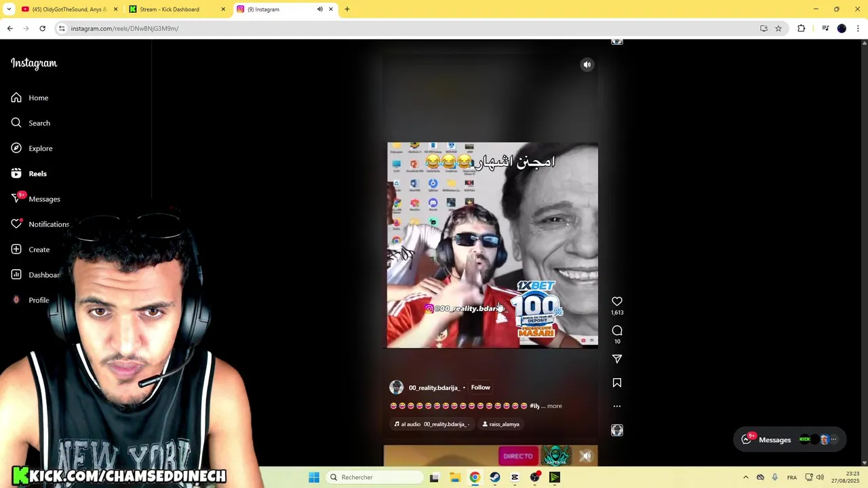Like the reel with heart icon

pos(617,302)
